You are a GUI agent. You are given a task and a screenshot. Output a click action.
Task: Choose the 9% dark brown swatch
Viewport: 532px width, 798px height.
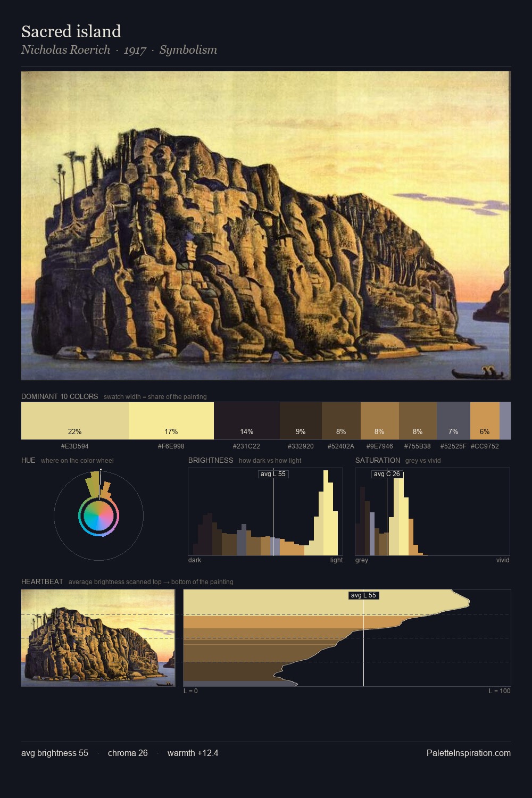coord(301,421)
